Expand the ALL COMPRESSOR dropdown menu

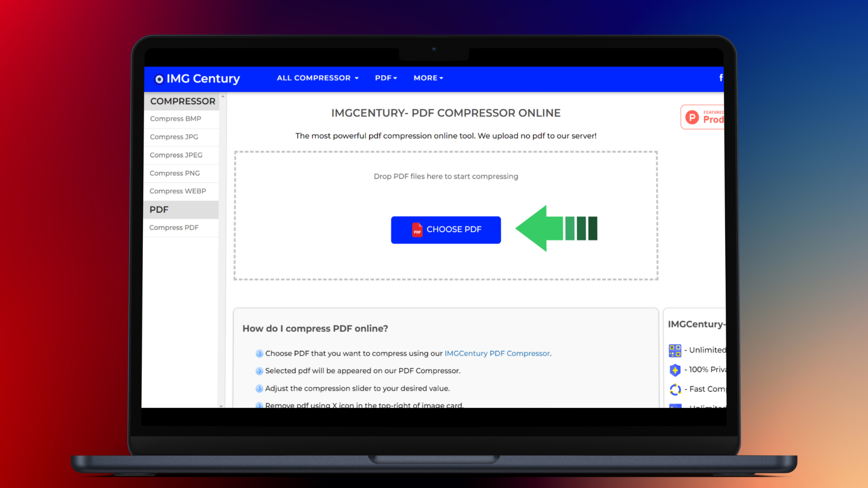317,78
